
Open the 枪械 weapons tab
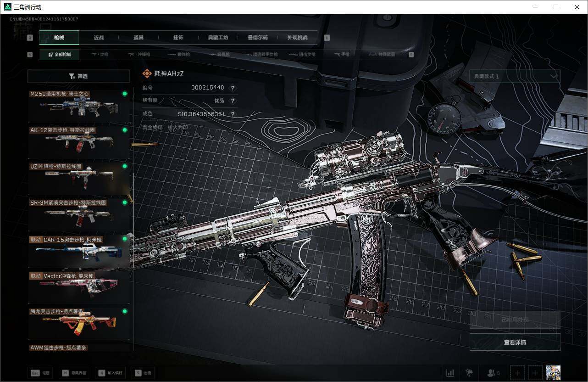click(59, 38)
